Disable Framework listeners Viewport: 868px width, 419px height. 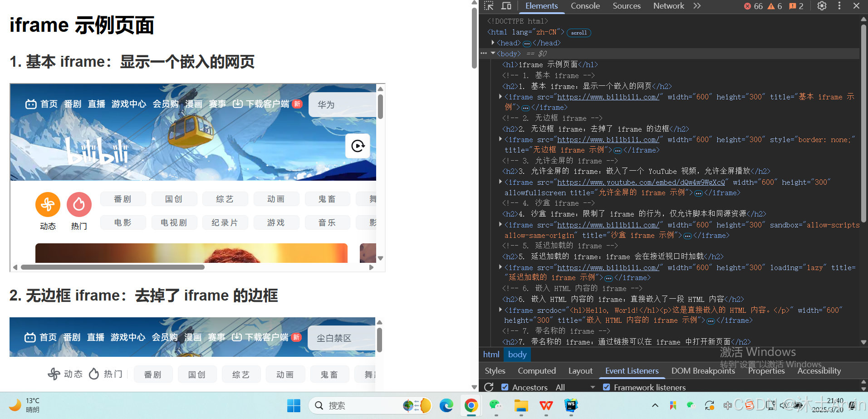pyautogui.click(x=607, y=387)
